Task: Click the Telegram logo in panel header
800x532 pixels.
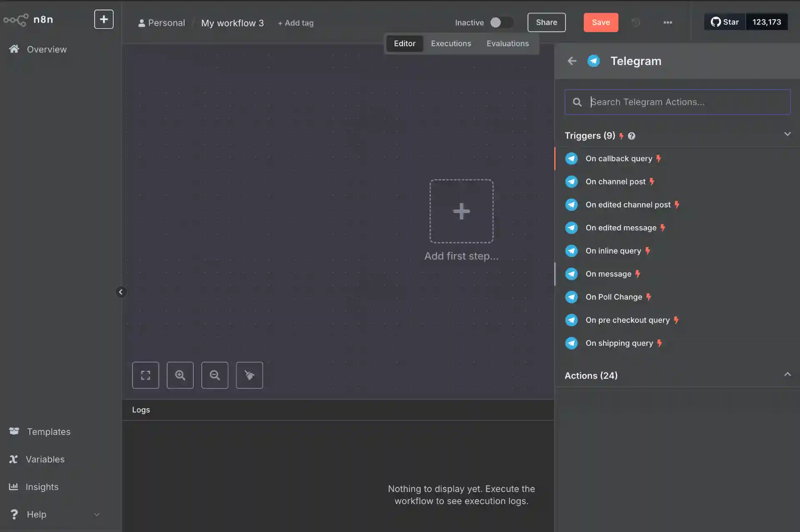Action: (593, 61)
